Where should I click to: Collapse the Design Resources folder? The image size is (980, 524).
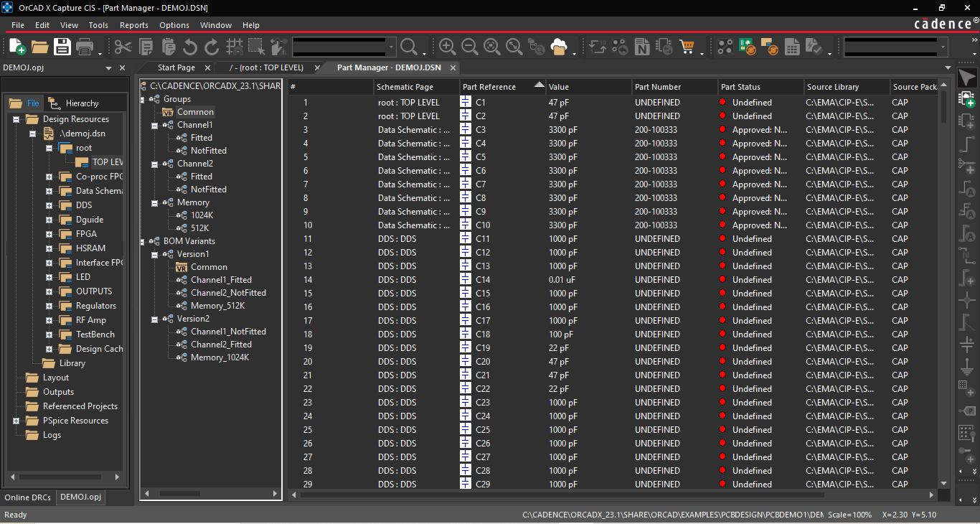coord(16,119)
